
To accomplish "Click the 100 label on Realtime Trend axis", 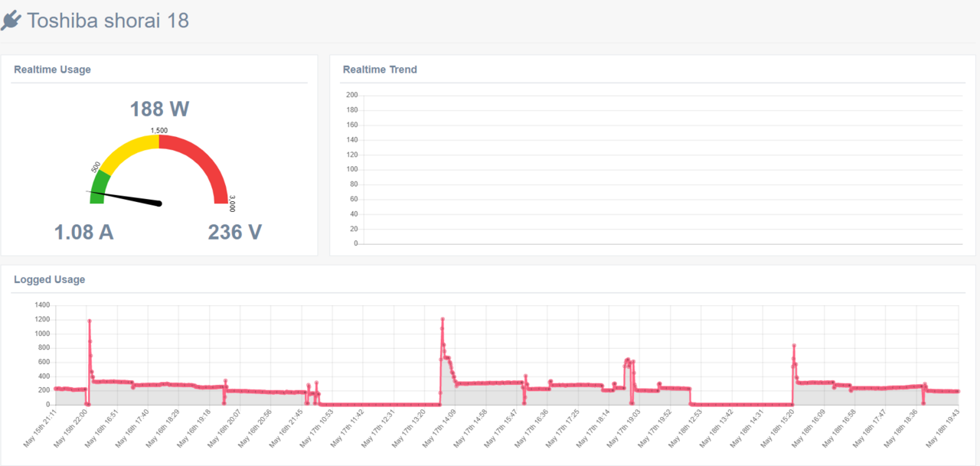I will (351, 169).
